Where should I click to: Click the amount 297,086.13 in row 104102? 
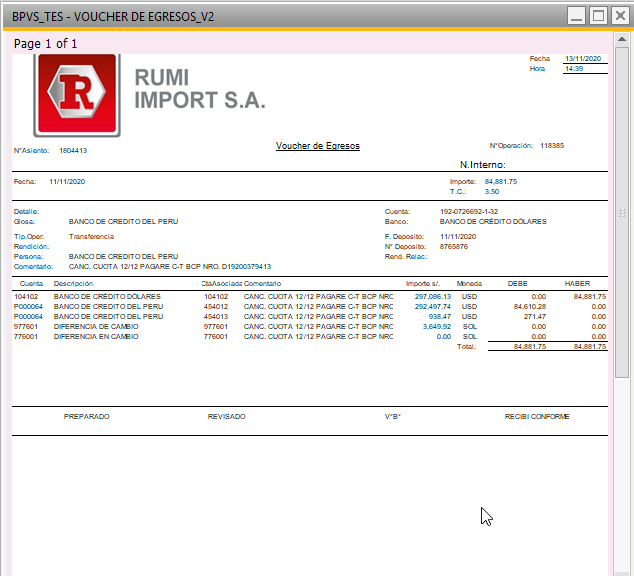coord(433,297)
